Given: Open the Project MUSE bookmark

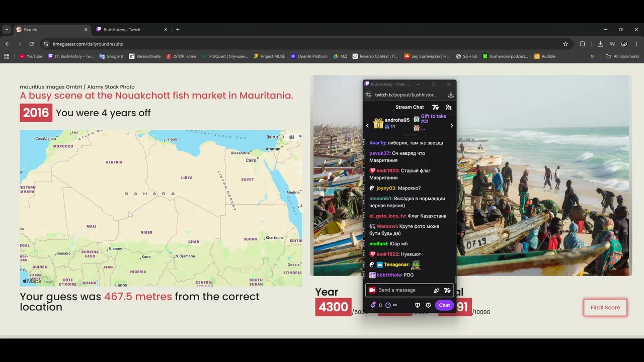Looking at the screenshot, I should 269,56.
